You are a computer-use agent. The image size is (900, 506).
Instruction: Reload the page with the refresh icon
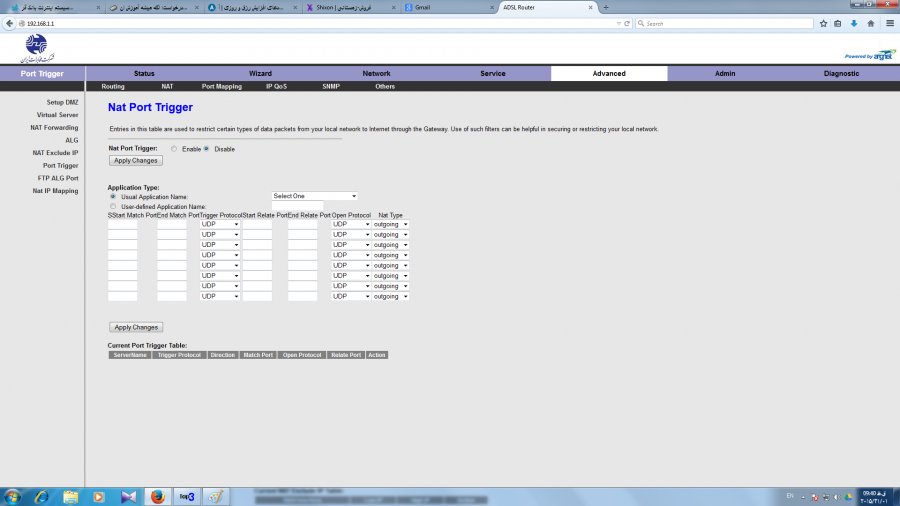coord(627,24)
